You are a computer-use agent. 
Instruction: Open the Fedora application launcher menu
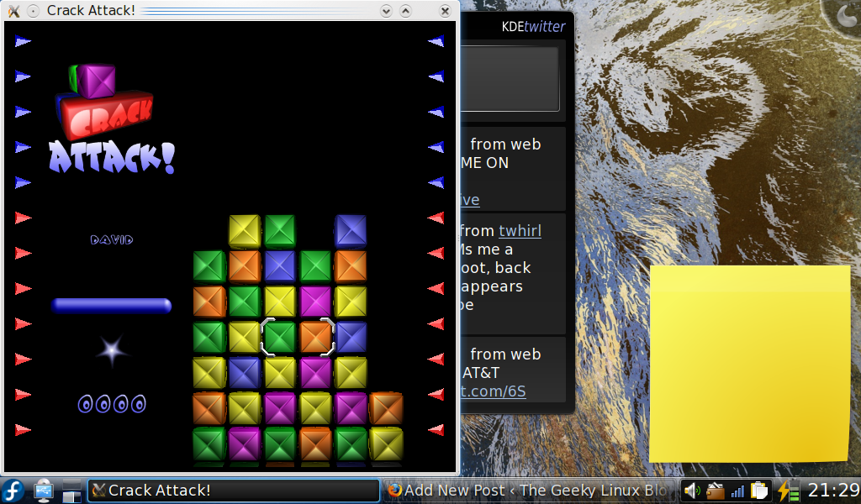[13, 490]
